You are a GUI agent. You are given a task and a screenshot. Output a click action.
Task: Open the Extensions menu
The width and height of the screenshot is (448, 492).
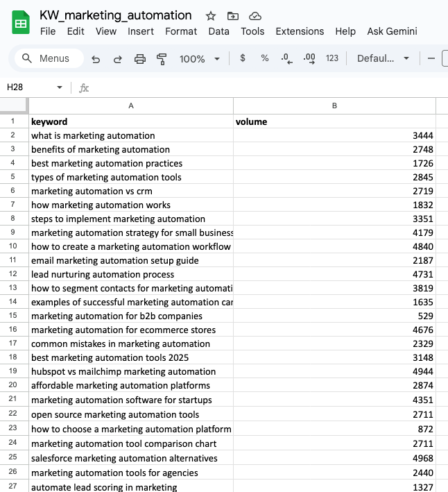300,31
